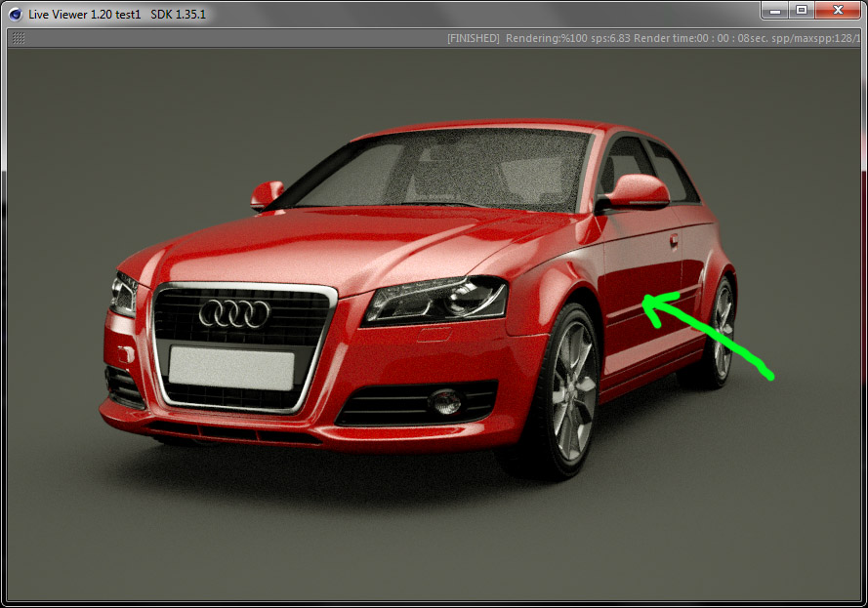Image resolution: width=868 pixels, height=608 pixels.
Task: Minimize the Live Viewer window
Action: [776, 10]
